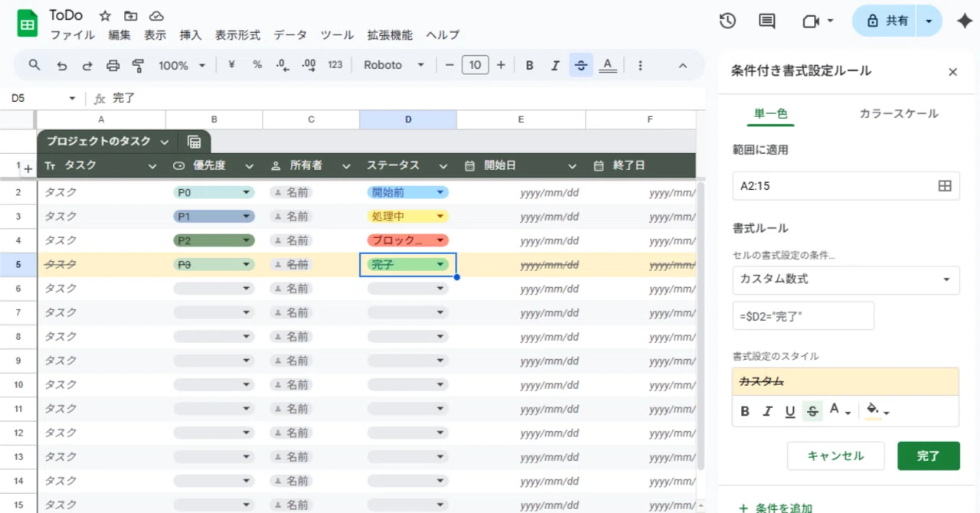This screenshot has height=513, width=980.
Task: Check the cloud save status icon
Action: click(x=156, y=16)
